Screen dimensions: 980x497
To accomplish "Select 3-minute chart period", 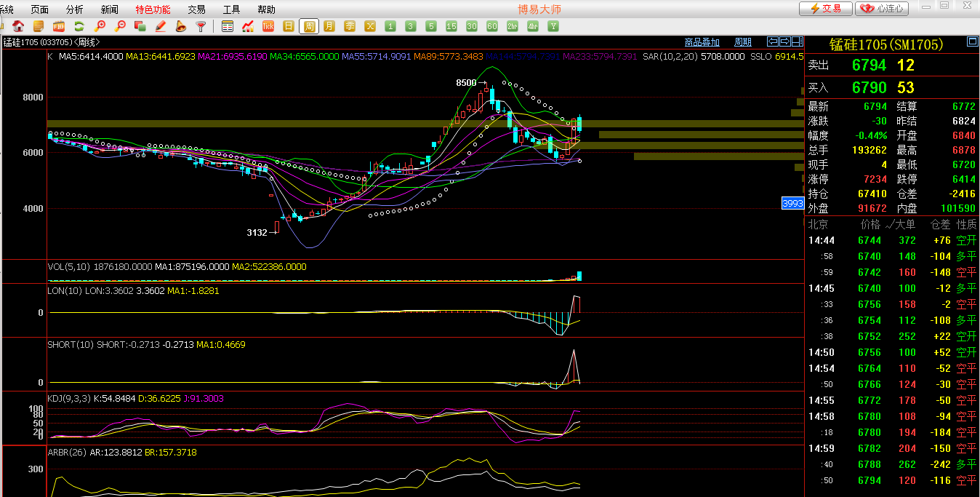I will (411, 26).
